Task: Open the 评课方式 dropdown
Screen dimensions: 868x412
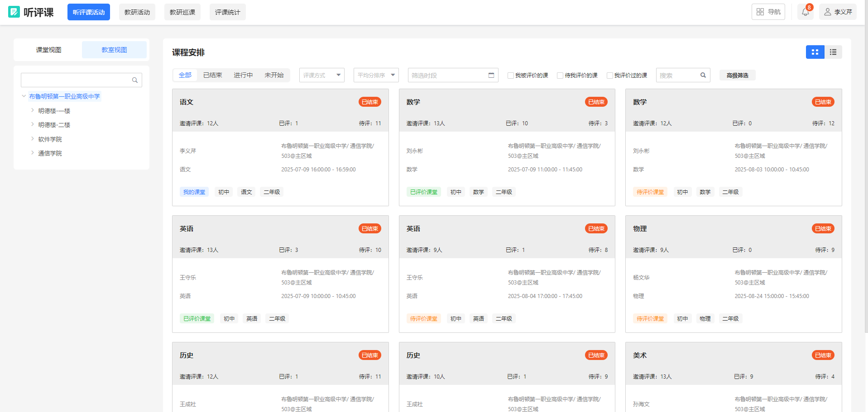Action: click(x=321, y=75)
